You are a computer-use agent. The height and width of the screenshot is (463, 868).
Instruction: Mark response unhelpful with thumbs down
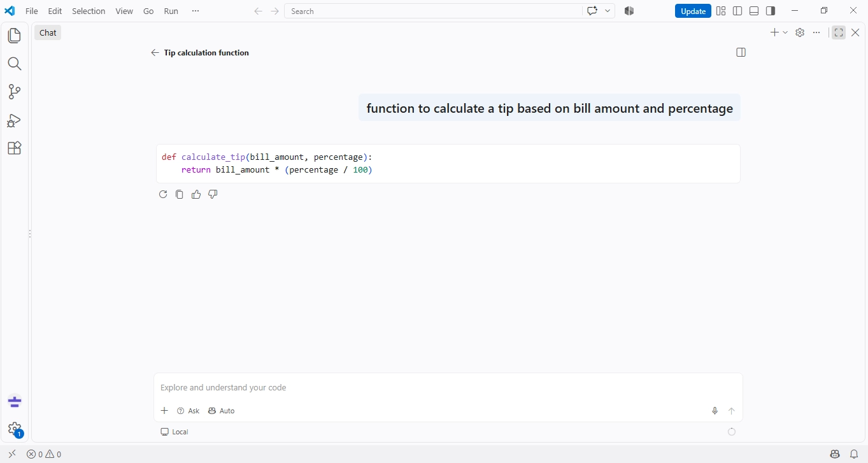[213, 194]
